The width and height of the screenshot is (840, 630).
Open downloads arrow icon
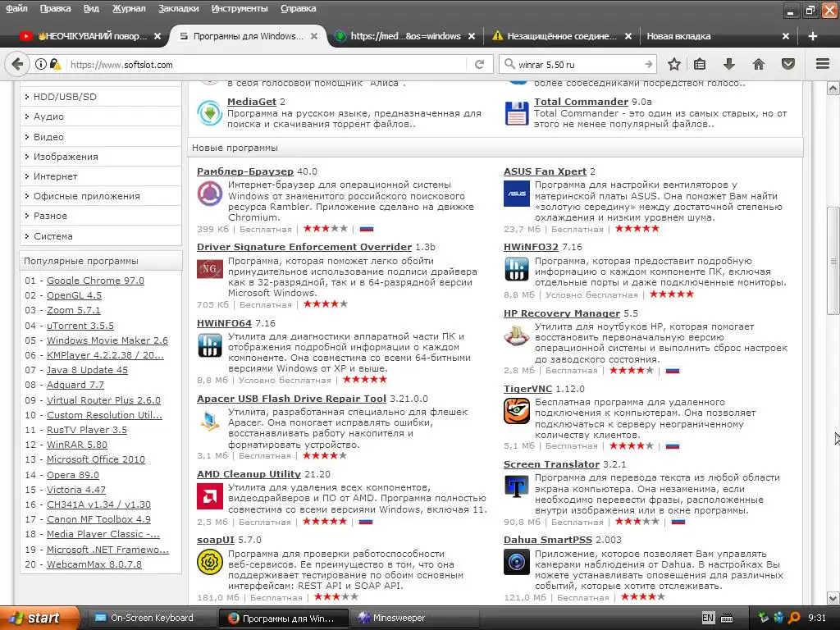click(x=728, y=64)
